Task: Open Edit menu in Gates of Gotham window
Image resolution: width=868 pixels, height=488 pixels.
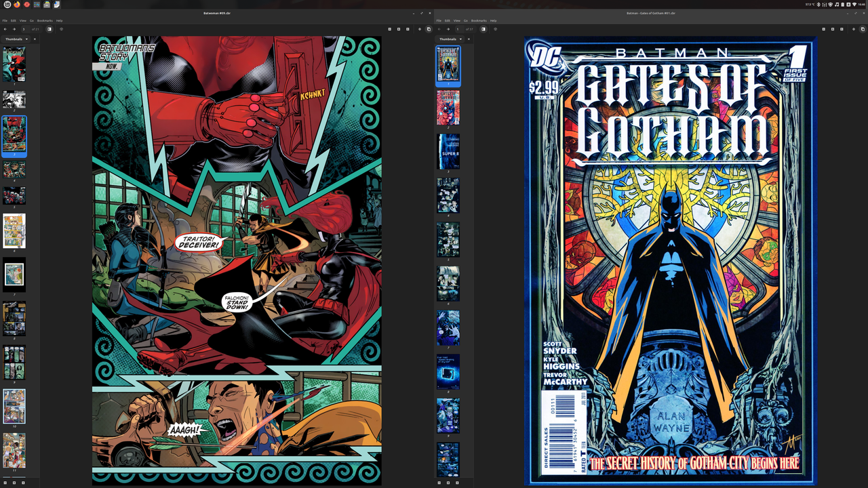Action: (448, 21)
